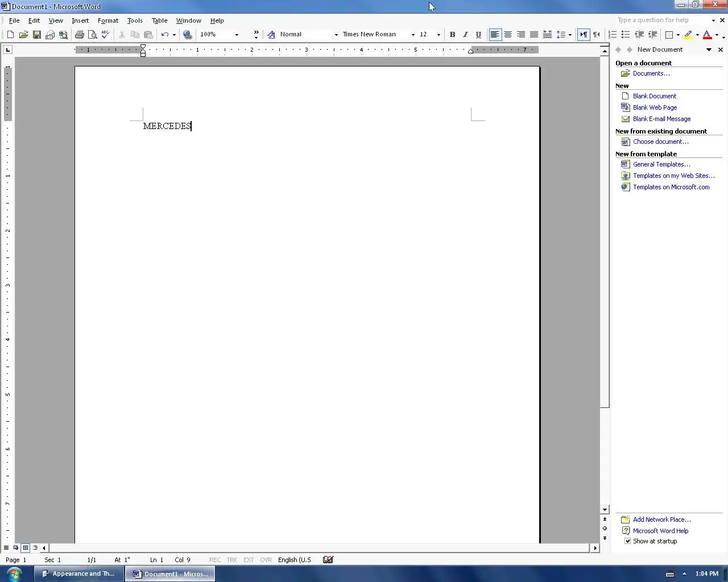Screen dimensions: 728x582
Task: Open the Style dropdown showing Normal
Action: [336, 35]
